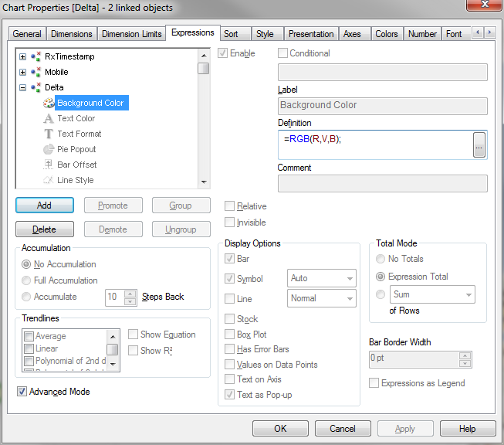The height and width of the screenshot is (445, 504).
Task: Toggle the Show Equation checkbox
Action: pyautogui.click(x=133, y=335)
